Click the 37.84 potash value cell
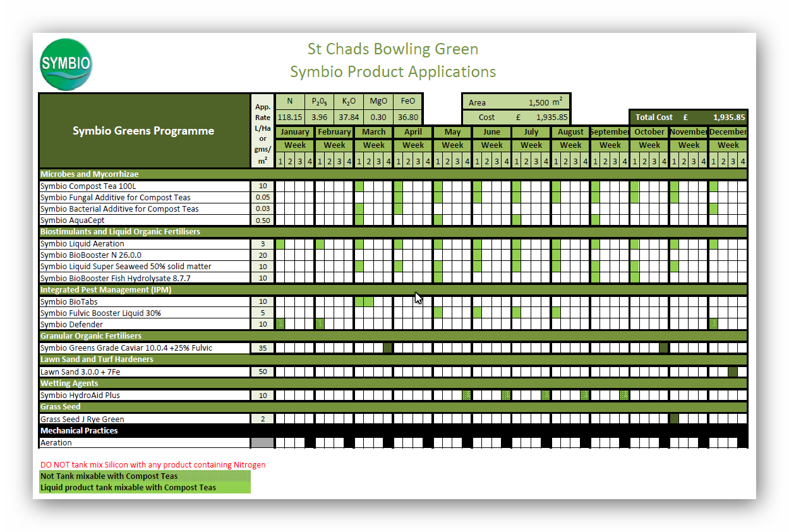The width and height of the screenshot is (789, 532). click(348, 117)
